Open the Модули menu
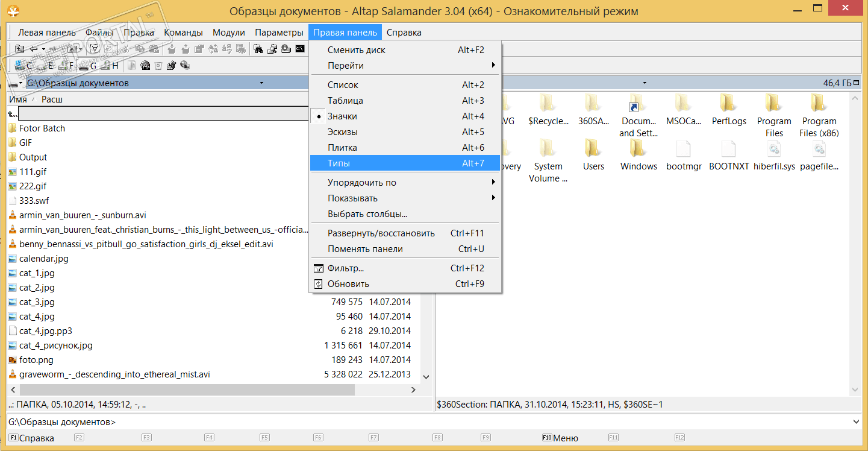Screen dimensions: 868x451 tap(229, 33)
